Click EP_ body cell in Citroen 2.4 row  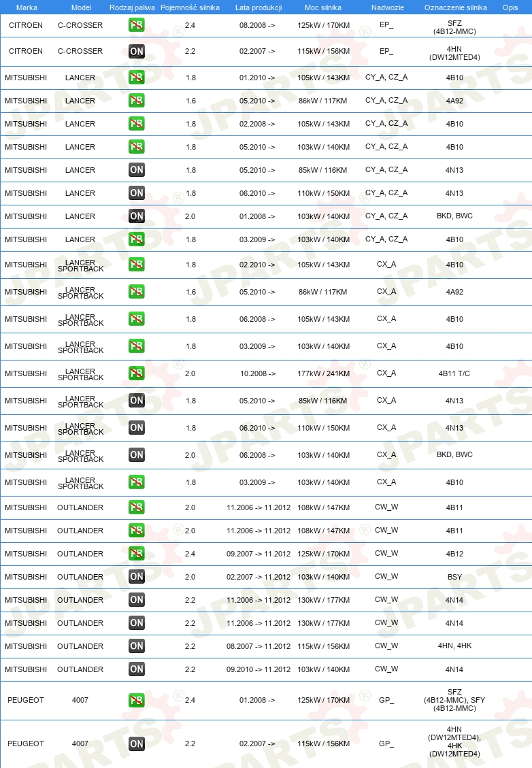(x=386, y=24)
